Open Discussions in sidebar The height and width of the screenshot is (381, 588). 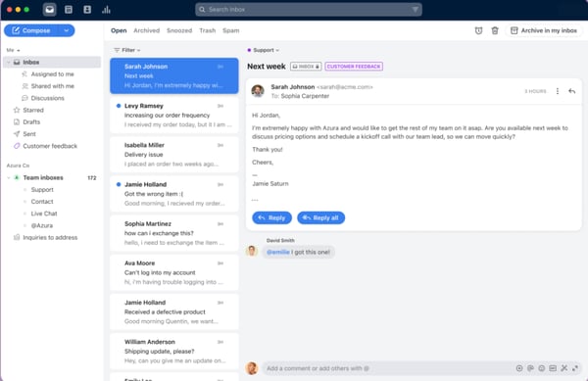pyautogui.click(x=48, y=98)
